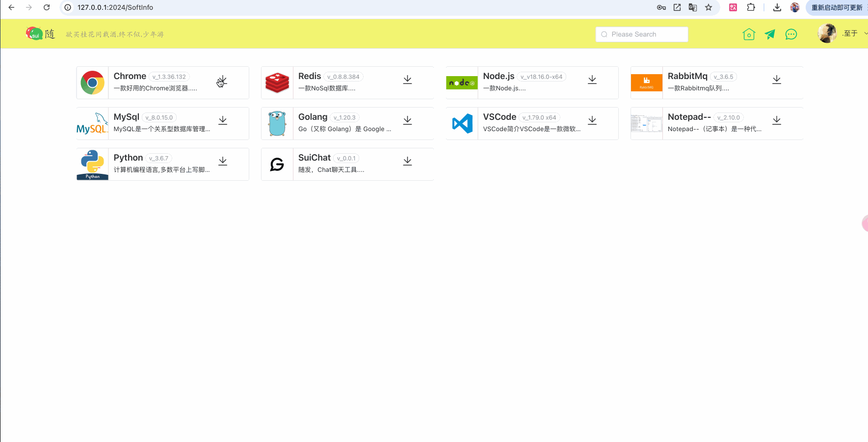This screenshot has width=868, height=442.
Task: Click the address bar URL 127.0.0.1:2024/SoftInfo
Action: pos(115,7)
